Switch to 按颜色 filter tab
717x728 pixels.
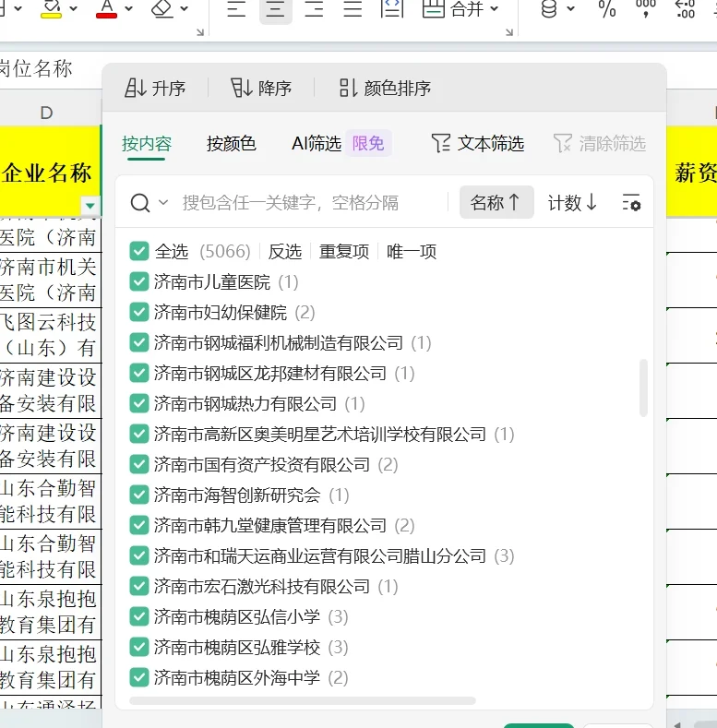[x=232, y=143]
